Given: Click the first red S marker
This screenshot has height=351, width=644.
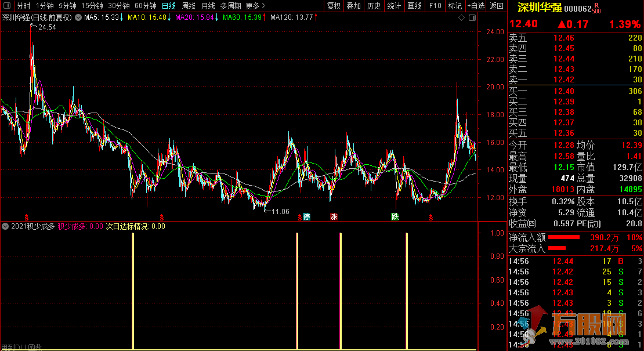Looking at the screenshot, I should click(x=27, y=218).
